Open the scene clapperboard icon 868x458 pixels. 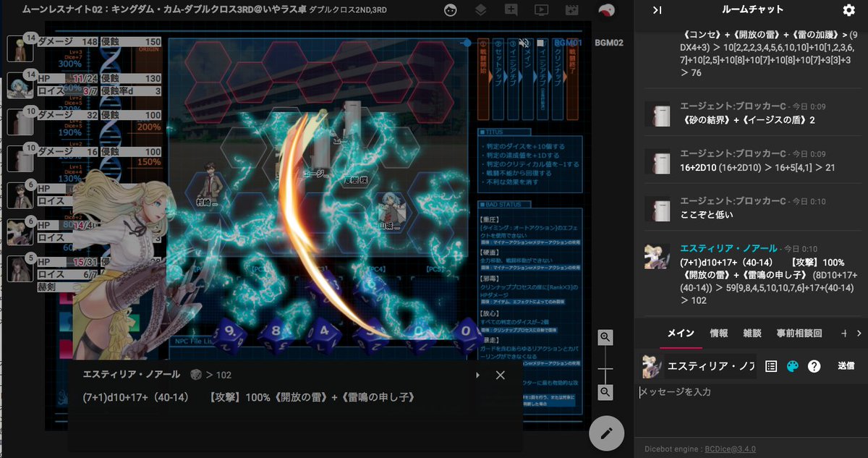pos(571,10)
